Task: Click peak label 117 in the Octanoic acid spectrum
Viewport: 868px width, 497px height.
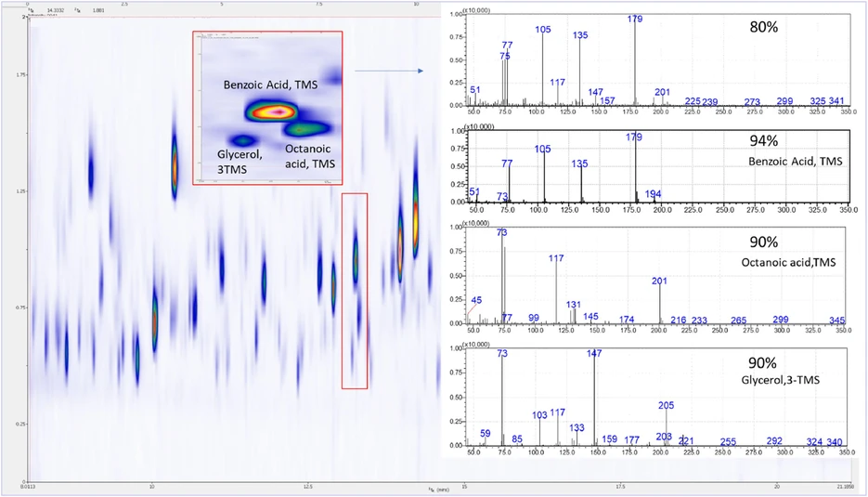Action: coord(556,257)
